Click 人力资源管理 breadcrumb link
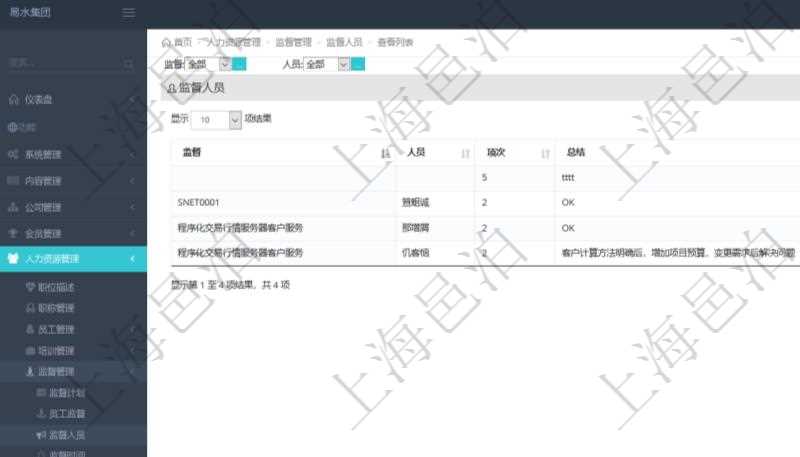This screenshot has height=457, width=800. pos(234,42)
